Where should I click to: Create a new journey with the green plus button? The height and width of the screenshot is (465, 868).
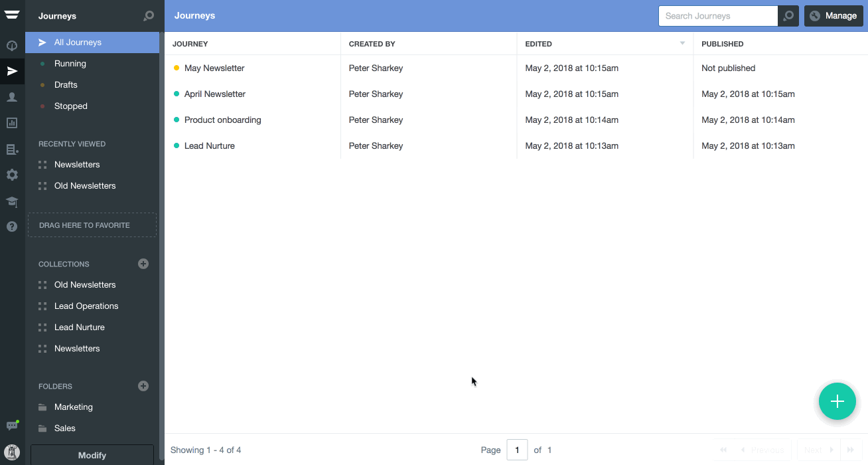click(837, 401)
